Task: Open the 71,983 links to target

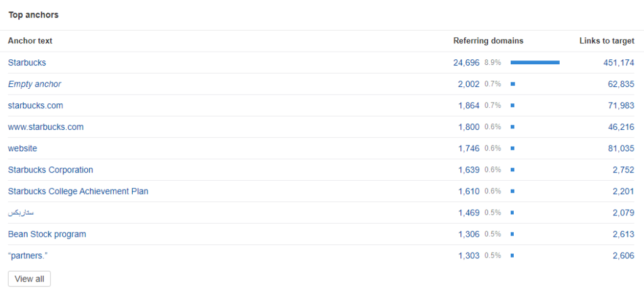Action: pyautogui.click(x=621, y=105)
